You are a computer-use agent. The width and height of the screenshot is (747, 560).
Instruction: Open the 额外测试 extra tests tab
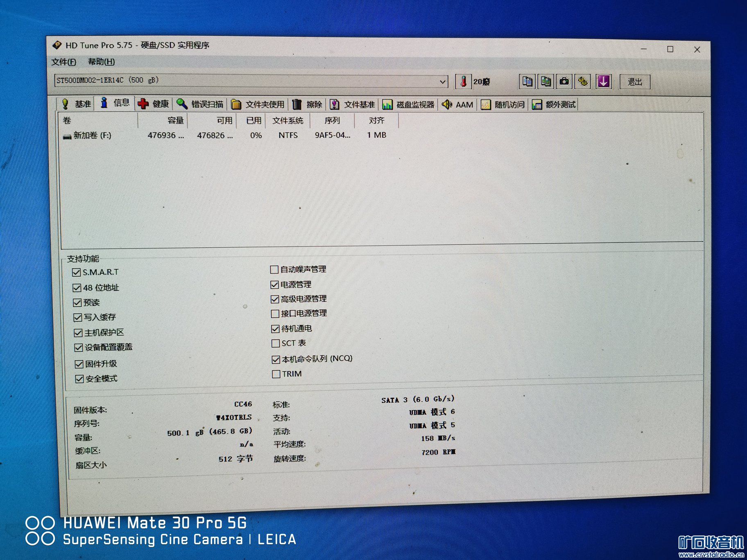coord(553,105)
